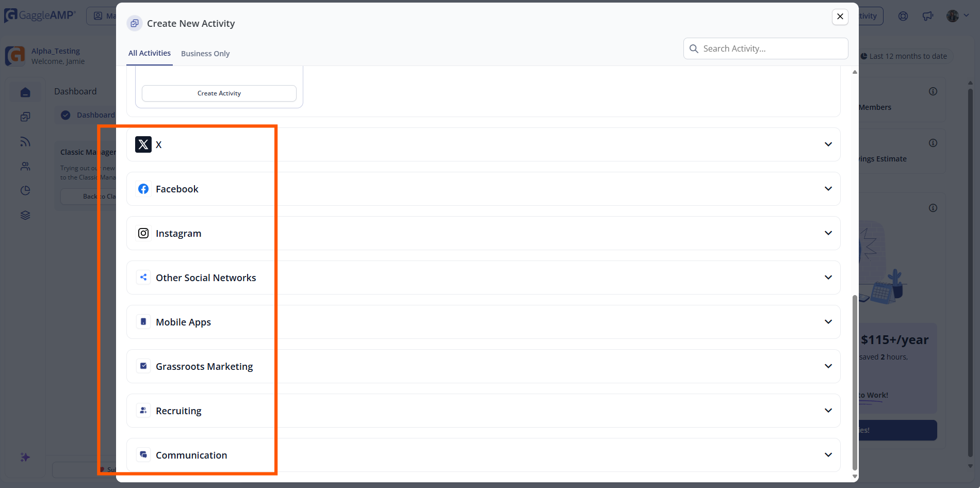Open the Home icon in sidebar
The image size is (980, 488).
(x=25, y=92)
